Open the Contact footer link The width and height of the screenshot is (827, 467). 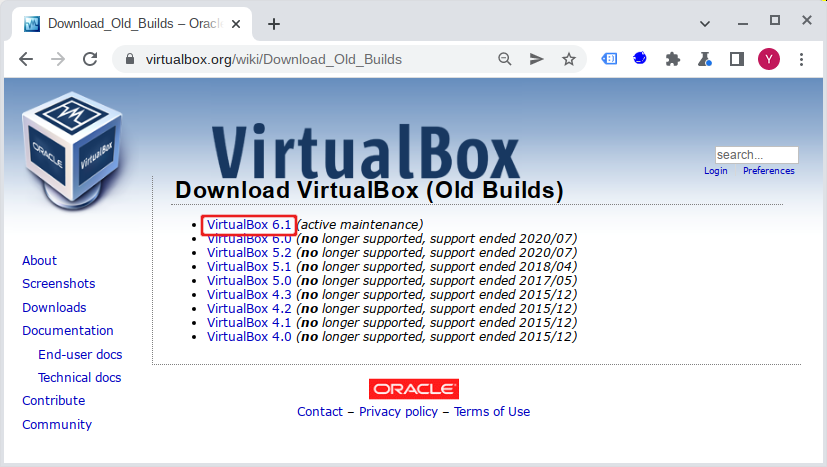[320, 412]
